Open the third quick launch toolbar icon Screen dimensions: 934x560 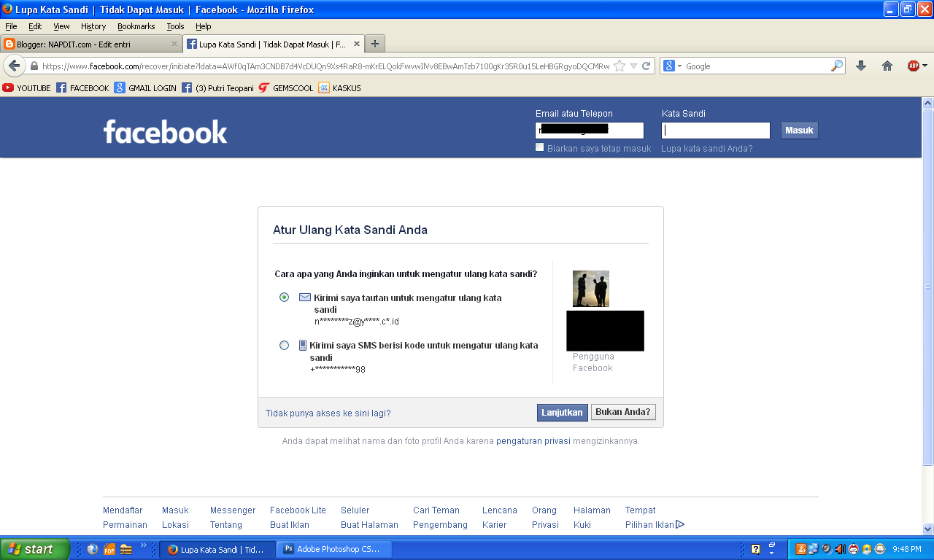[x=126, y=549]
